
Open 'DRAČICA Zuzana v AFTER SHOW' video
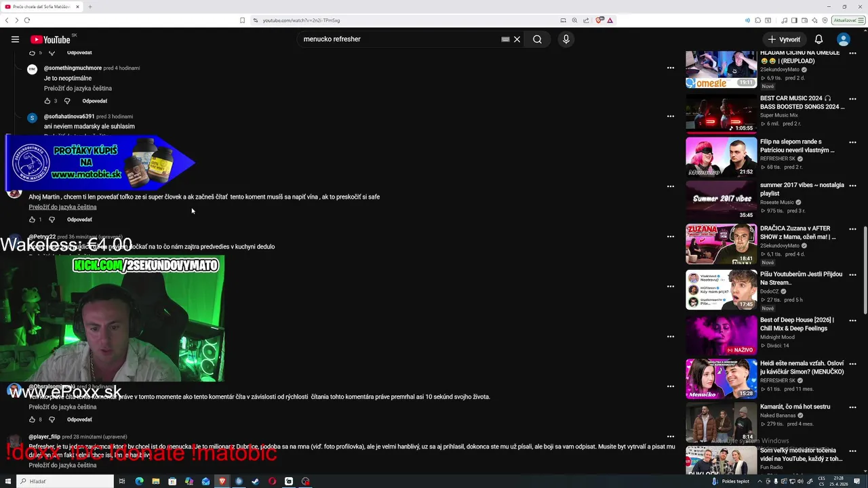[721, 244]
